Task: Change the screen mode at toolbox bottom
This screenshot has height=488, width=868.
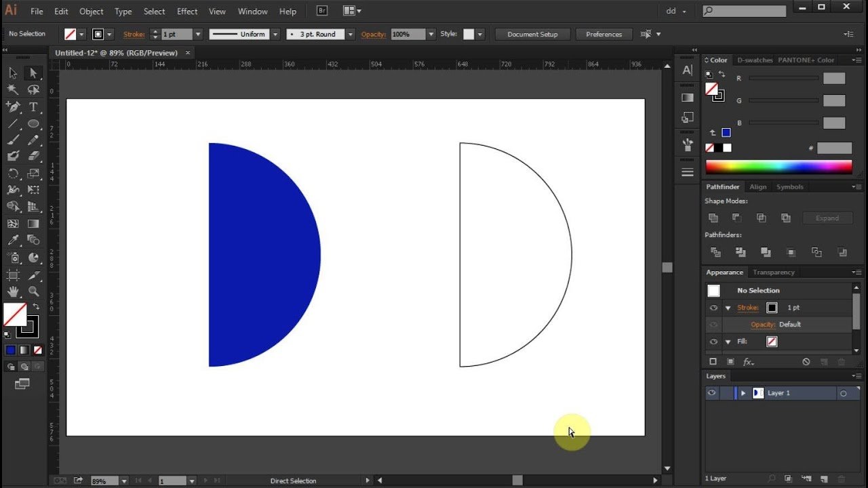Action: click(22, 384)
